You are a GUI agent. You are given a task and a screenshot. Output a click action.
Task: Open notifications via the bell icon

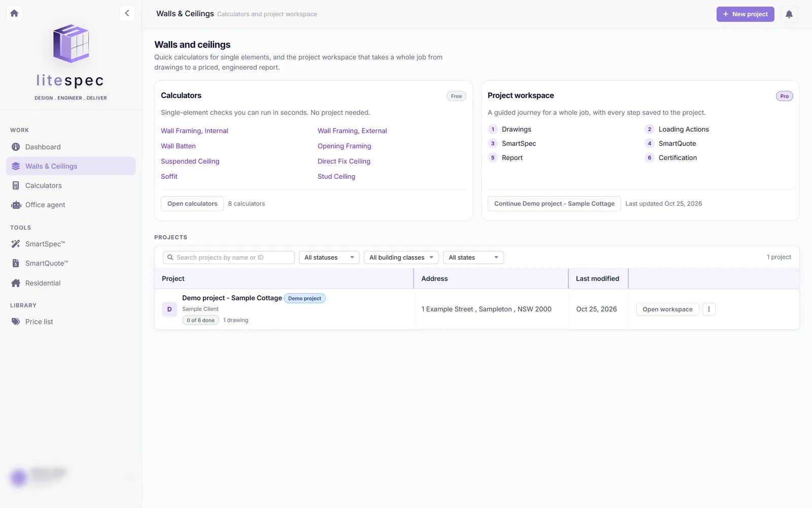[789, 14]
